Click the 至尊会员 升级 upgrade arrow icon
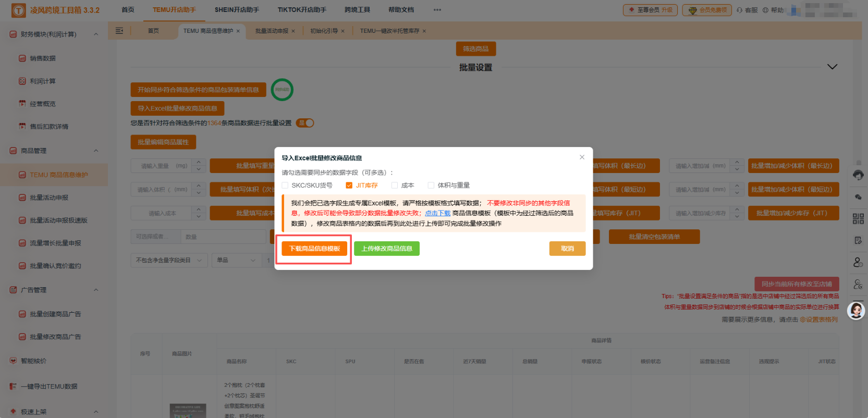Screen dimensions: 868x418 click(631, 10)
